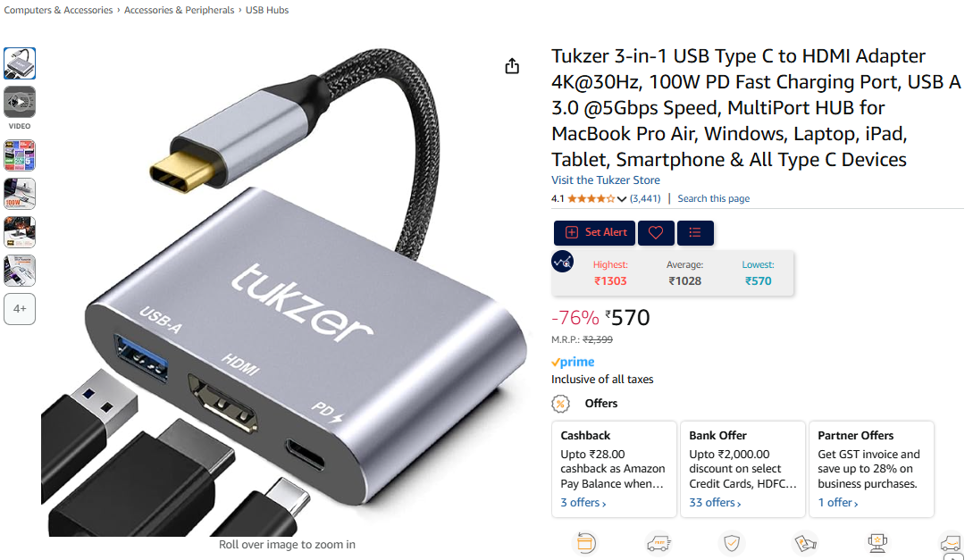
Task: Click the share icon above product image
Action: tap(512, 66)
